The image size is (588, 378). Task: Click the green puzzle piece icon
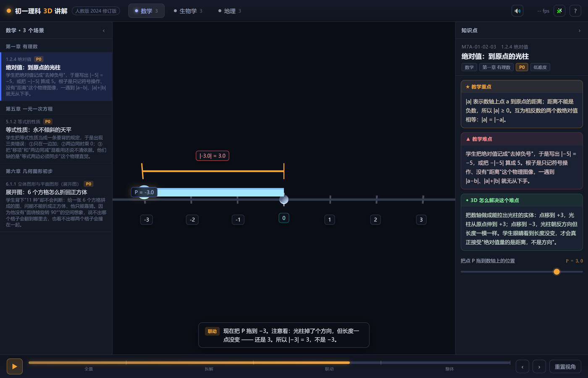pos(559,11)
